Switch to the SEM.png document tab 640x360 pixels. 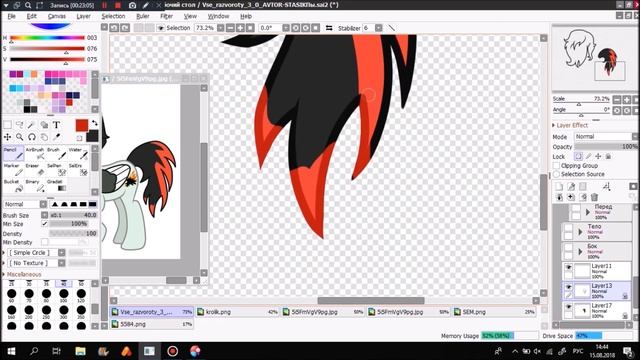coord(494,312)
